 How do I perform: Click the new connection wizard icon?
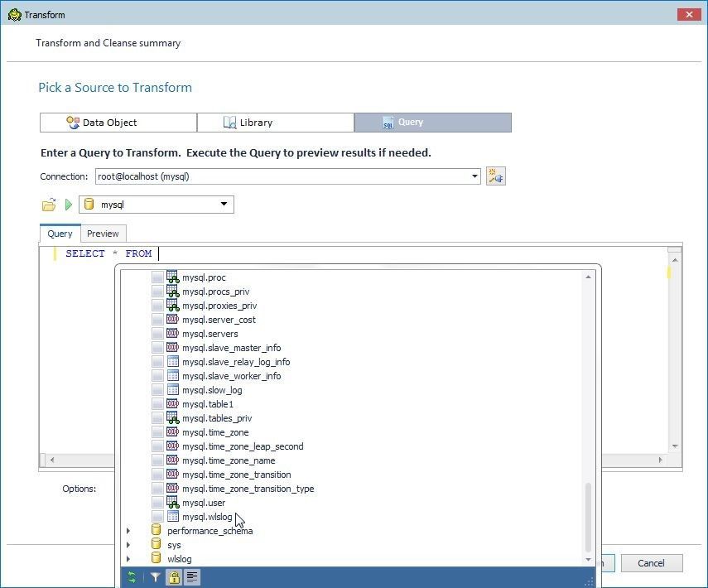[495, 176]
